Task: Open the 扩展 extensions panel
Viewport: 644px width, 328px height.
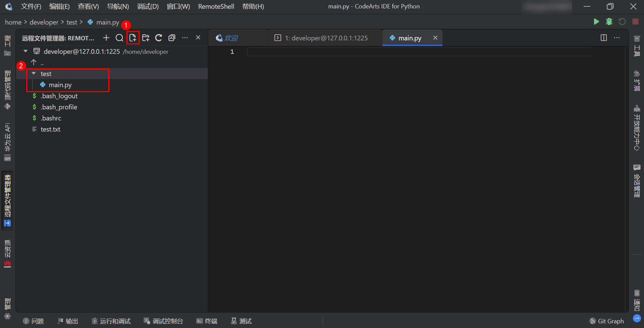Action: click(x=637, y=80)
